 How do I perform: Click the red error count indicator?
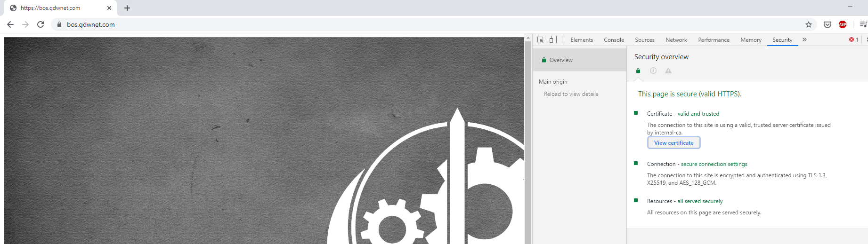pos(854,40)
